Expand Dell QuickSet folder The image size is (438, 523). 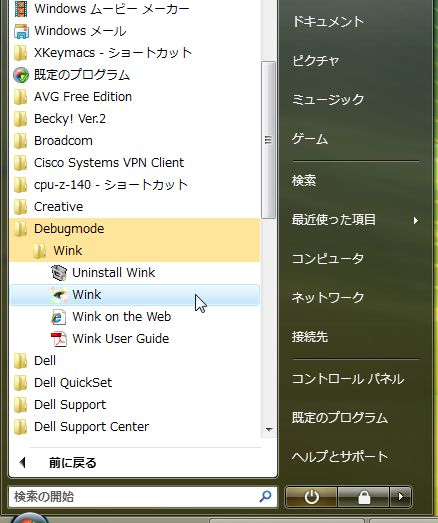pos(135,383)
